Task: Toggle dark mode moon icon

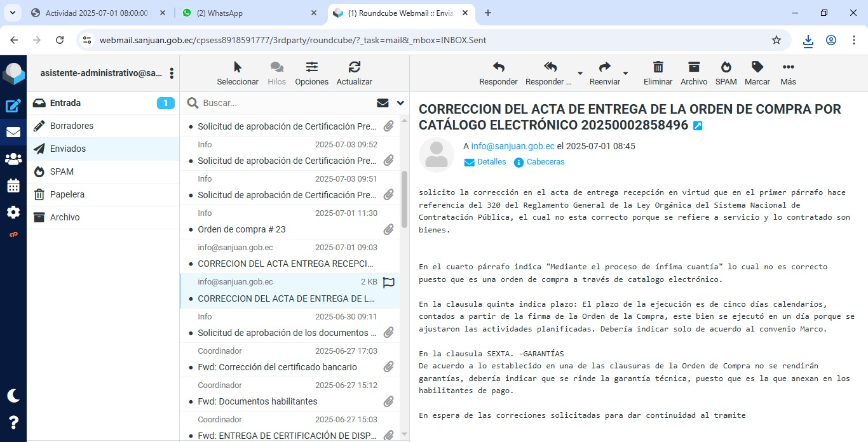Action: pyautogui.click(x=13, y=395)
